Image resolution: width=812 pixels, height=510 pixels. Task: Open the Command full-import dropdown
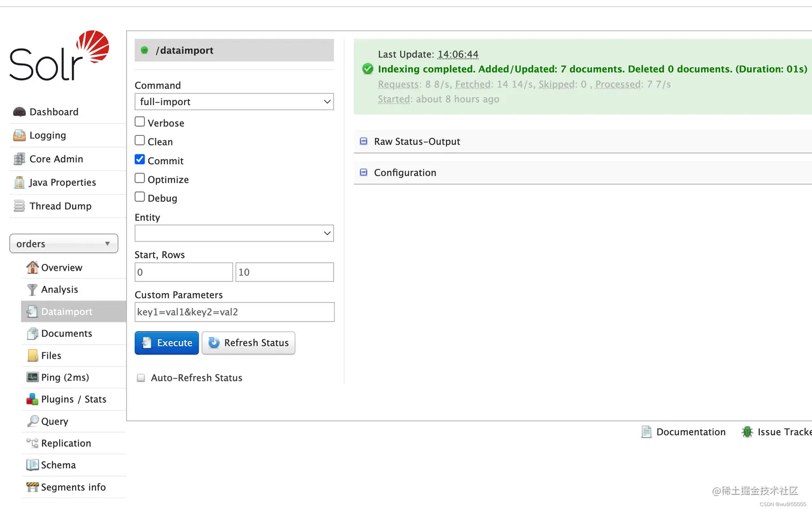tap(234, 102)
